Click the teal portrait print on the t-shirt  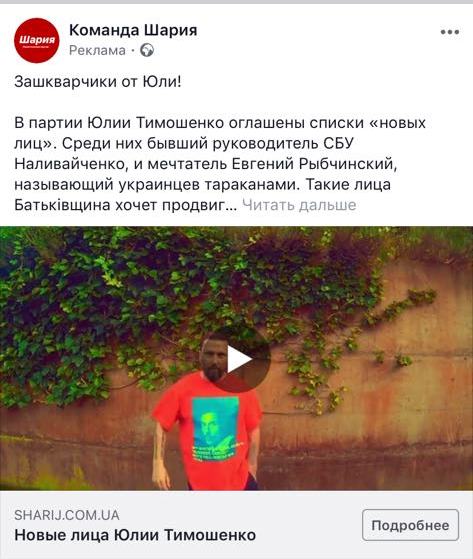click(215, 428)
